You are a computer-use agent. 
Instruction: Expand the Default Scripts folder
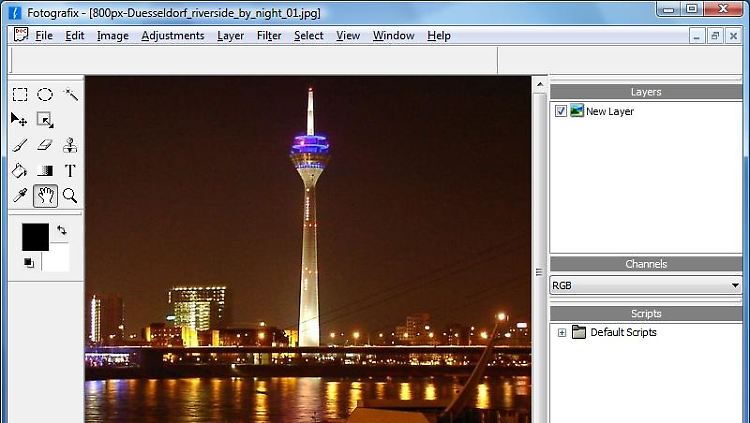(562, 332)
